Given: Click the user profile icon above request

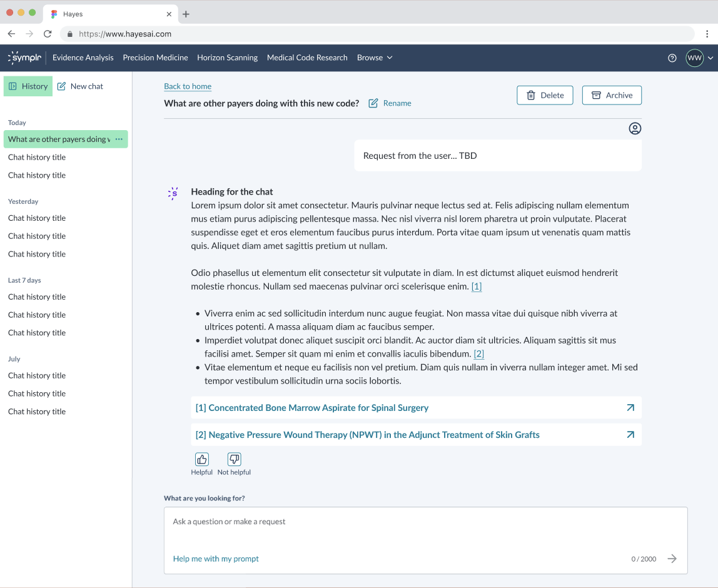Looking at the screenshot, I should coord(635,128).
